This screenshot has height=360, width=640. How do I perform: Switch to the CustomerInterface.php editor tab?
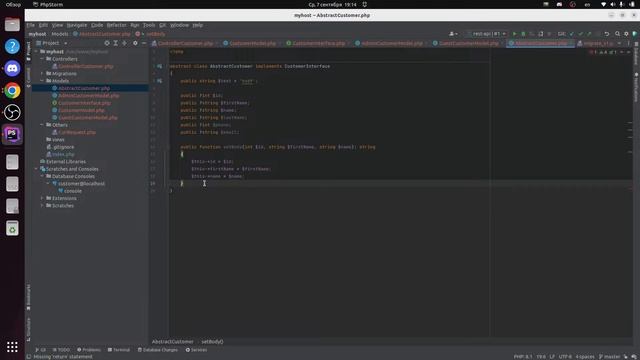pos(318,43)
